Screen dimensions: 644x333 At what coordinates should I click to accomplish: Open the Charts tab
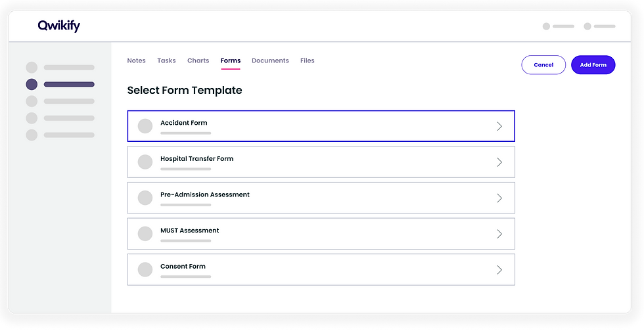(x=198, y=60)
